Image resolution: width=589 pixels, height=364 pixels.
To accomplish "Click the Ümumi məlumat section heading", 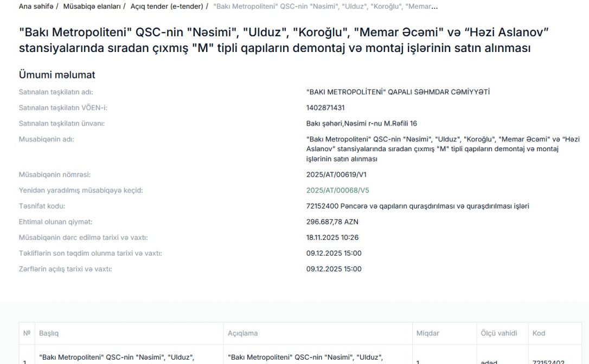I will click(x=57, y=75).
